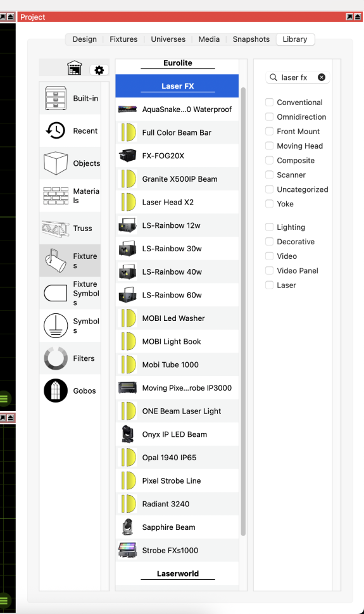Image resolution: width=364 pixels, height=614 pixels.
Task: Expand the Laserworld manufacturer header
Action: click(x=177, y=573)
